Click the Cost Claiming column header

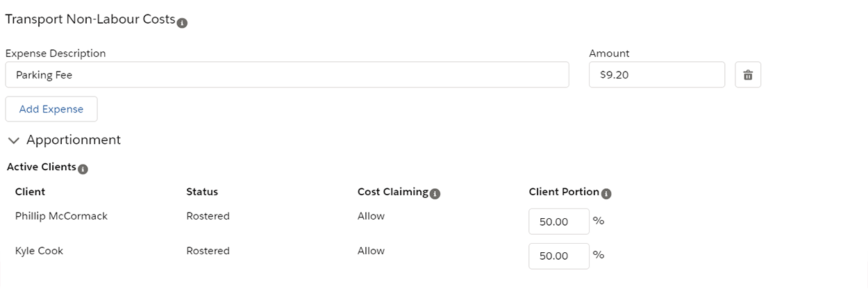[393, 192]
